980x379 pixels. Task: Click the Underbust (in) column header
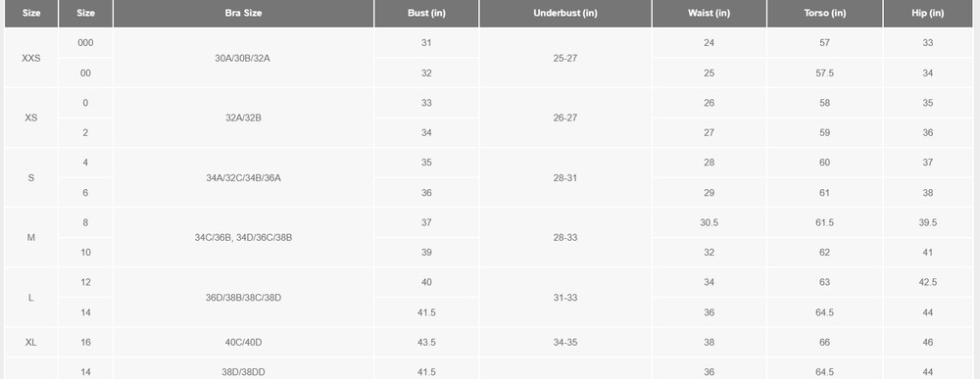click(x=565, y=13)
